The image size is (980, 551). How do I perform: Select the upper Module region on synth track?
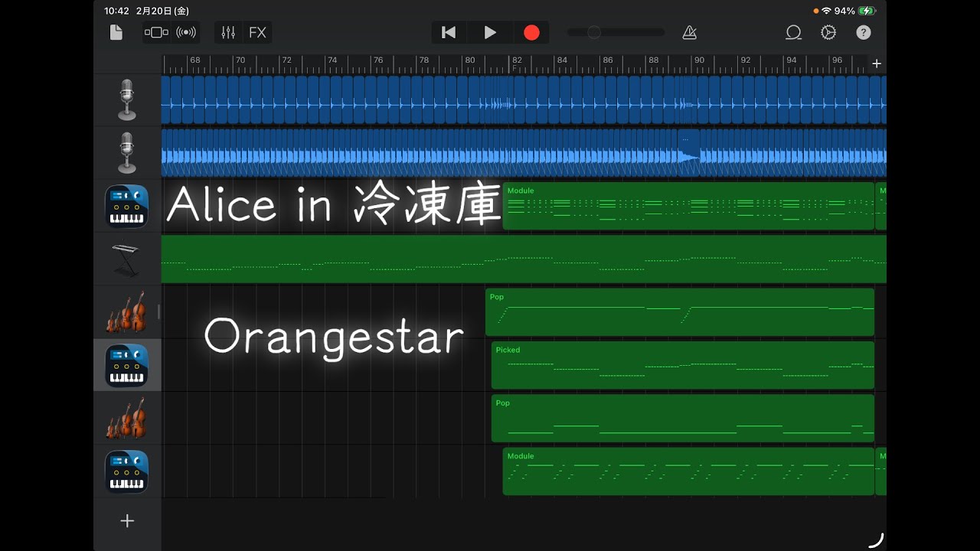[688, 206]
